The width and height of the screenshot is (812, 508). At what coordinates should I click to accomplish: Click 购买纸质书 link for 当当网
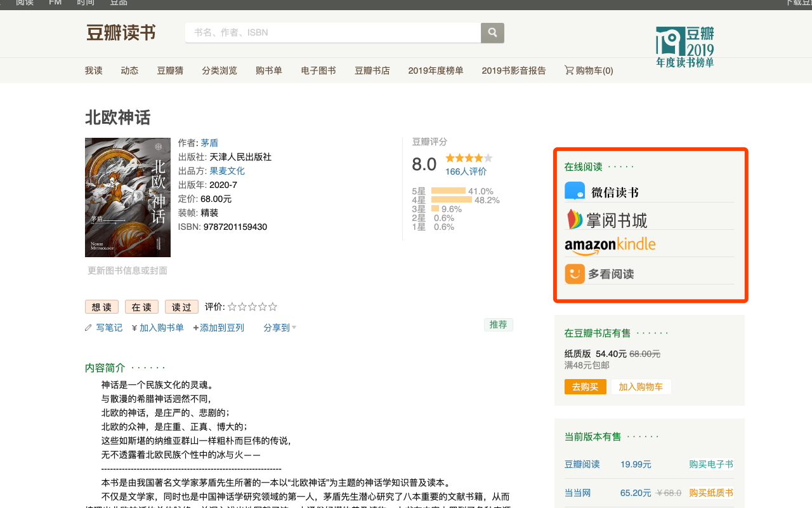711,493
